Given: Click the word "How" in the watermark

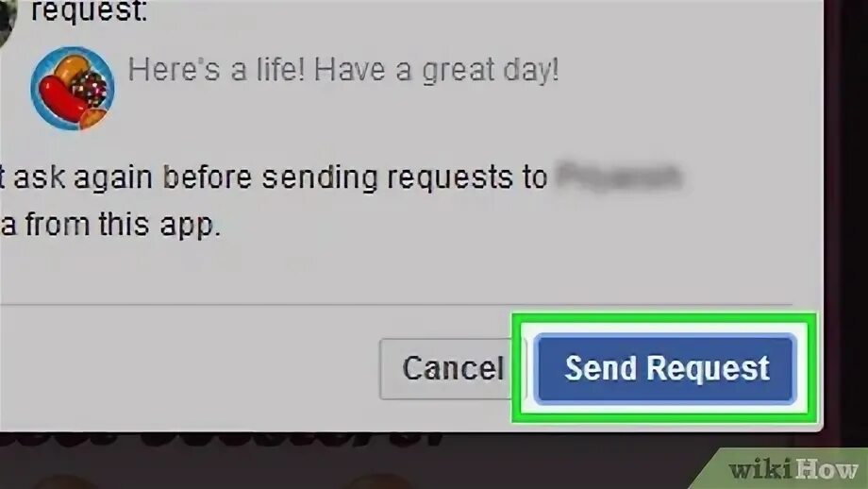Looking at the screenshot, I should 828,470.
